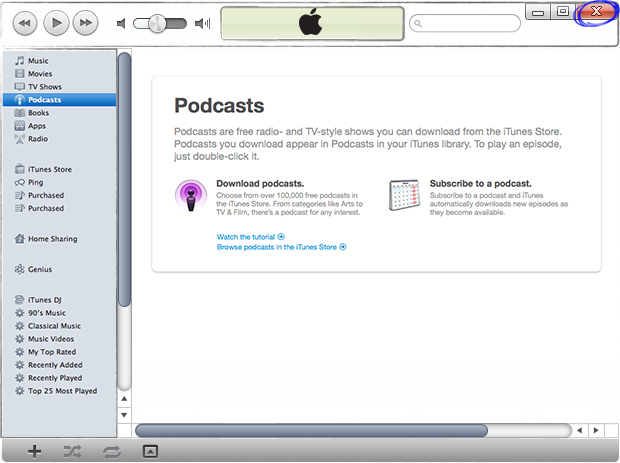620x463 pixels.
Task: Click the sidebar vertical scrollbar thumb
Action: 124,180
